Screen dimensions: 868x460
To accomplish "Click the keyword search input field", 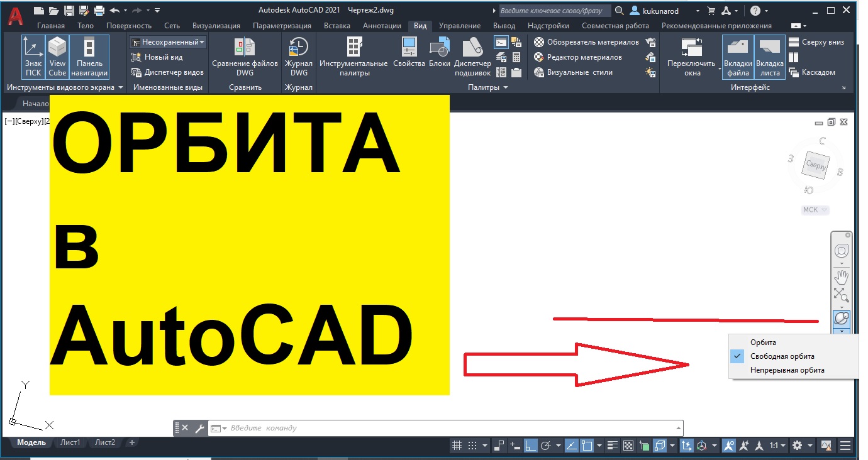I will 555,11.
